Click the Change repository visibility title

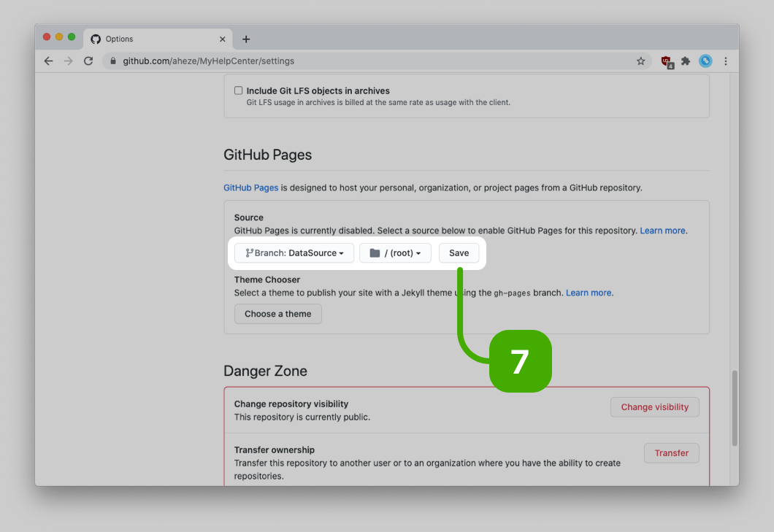291,404
